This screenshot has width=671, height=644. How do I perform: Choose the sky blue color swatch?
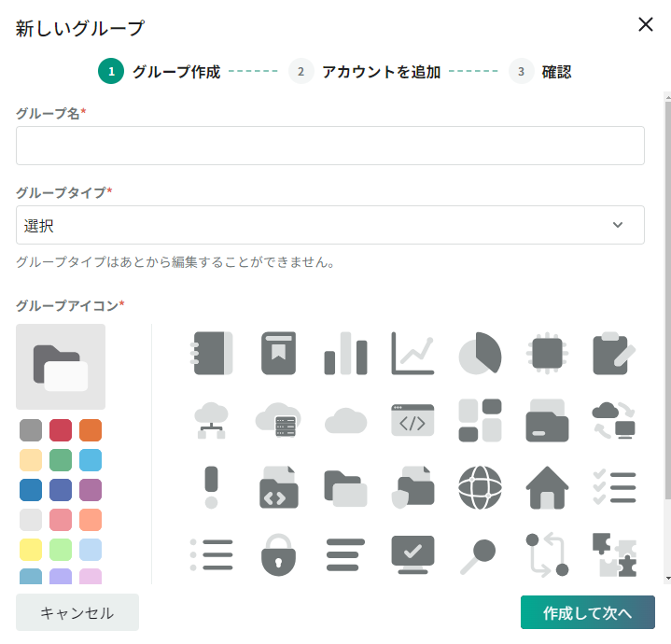(x=91, y=460)
